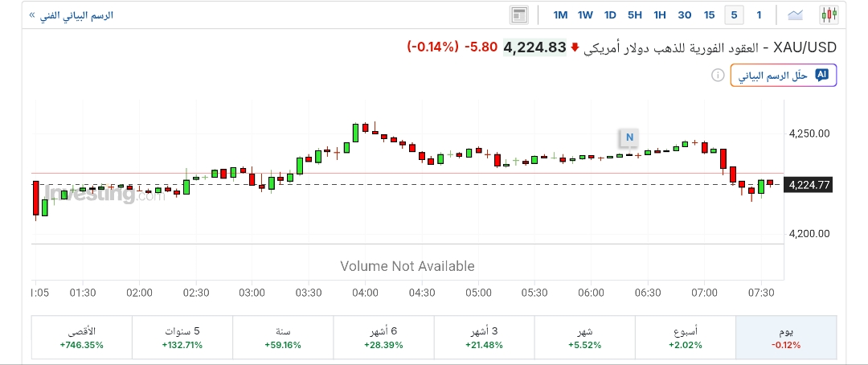This screenshot has width=868, height=365.
Task: Select the 1 minute timeframe
Action: pyautogui.click(x=759, y=14)
